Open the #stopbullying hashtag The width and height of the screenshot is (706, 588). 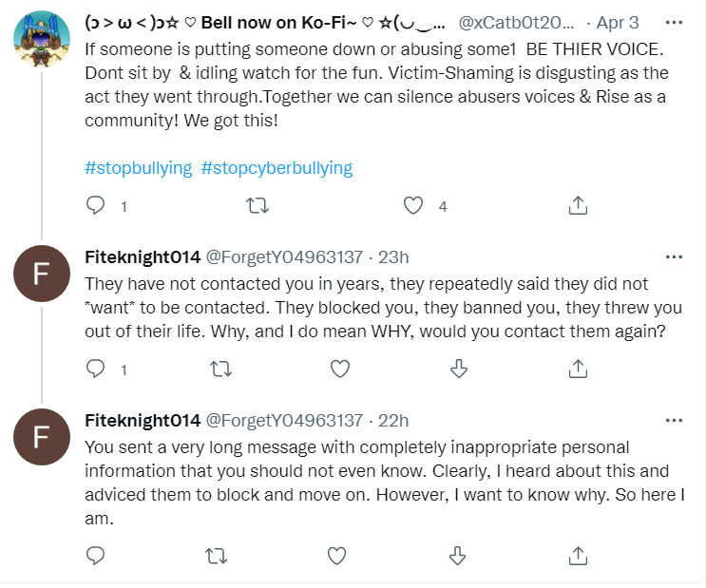point(138,168)
